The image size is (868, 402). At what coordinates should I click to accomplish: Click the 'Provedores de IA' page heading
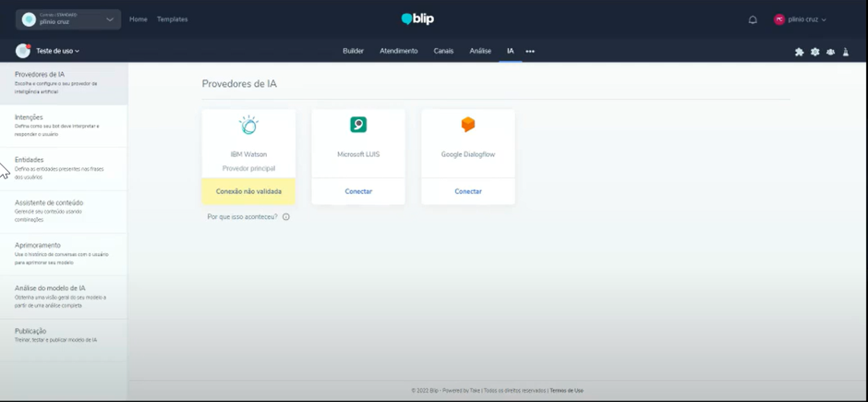(x=239, y=83)
